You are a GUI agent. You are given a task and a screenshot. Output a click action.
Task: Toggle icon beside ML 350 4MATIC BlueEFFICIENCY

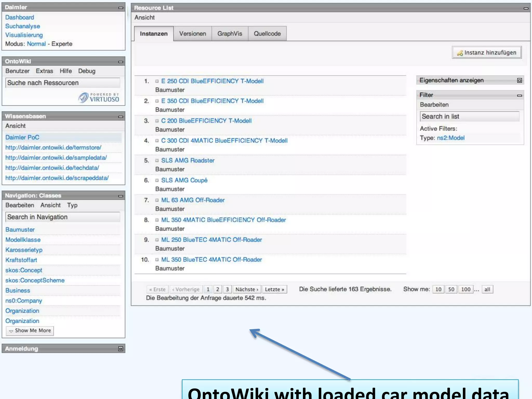157,220
